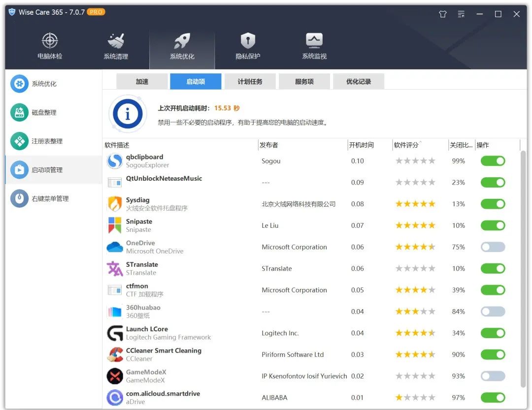
Task: Enable GameModeX startup toggle
Action: (x=493, y=376)
